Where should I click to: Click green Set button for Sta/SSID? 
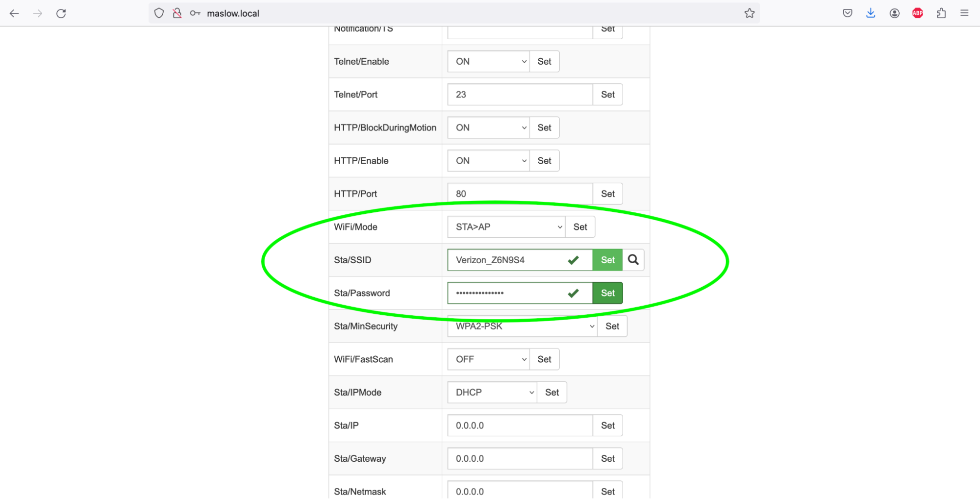(608, 260)
